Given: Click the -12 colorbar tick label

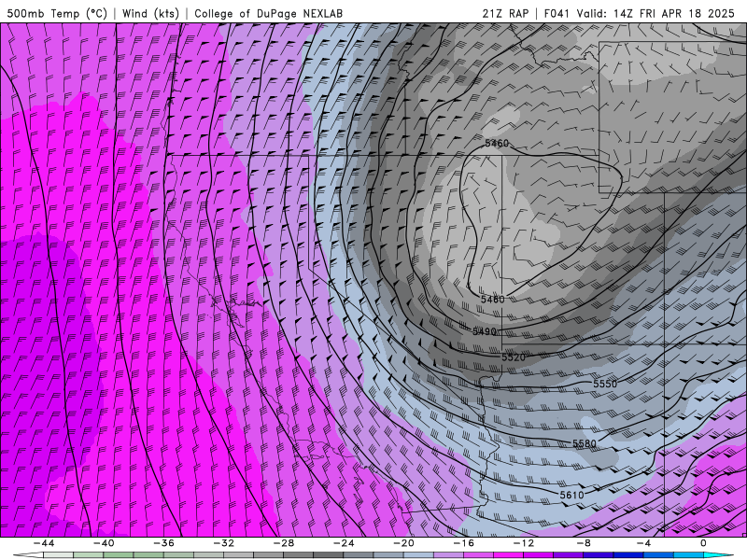Looking at the screenshot, I should coord(524,543).
